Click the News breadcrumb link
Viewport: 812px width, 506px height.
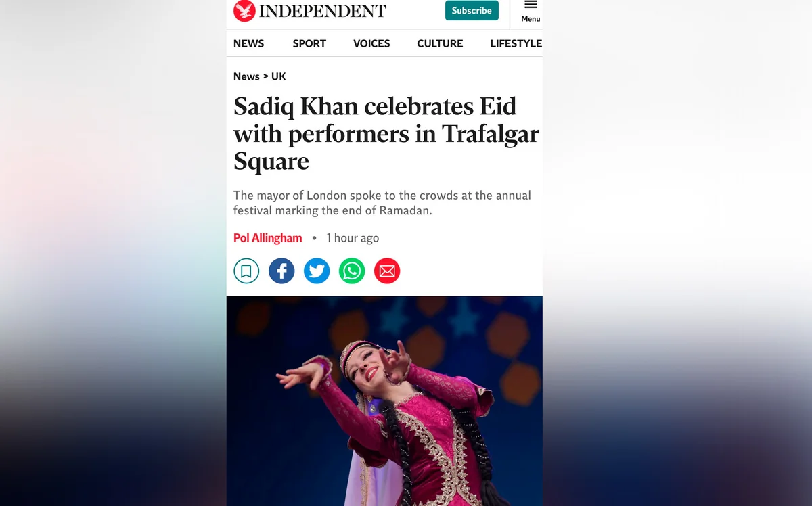click(x=246, y=76)
